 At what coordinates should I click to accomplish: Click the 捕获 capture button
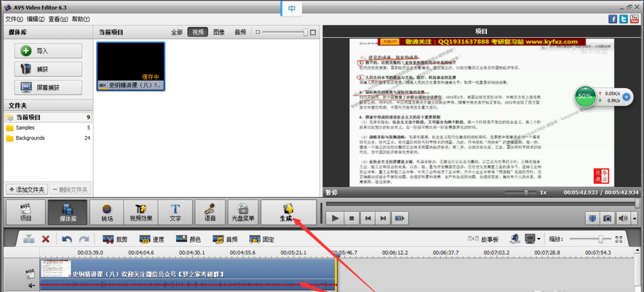(48, 69)
